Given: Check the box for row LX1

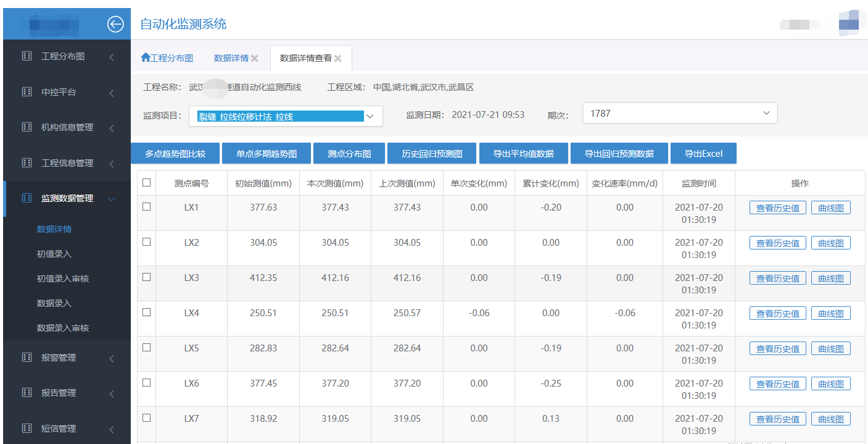Looking at the screenshot, I should pyautogui.click(x=146, y=207).
